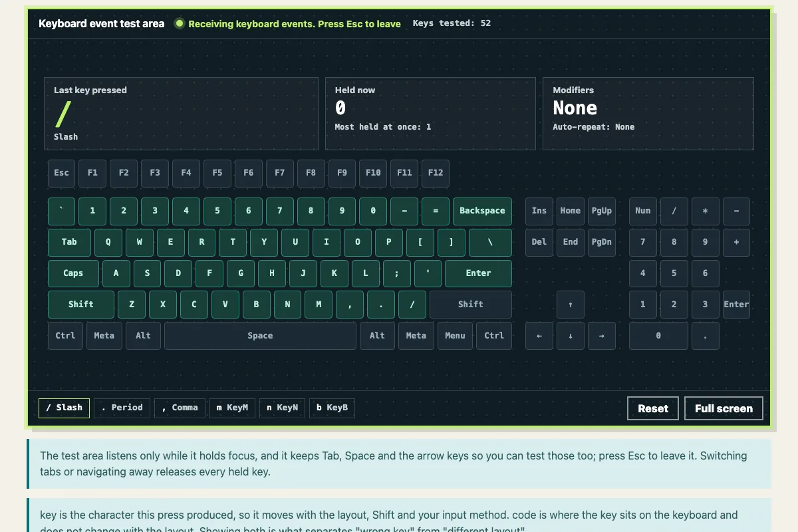Click the left bracket key
The image size is (798, 532).
[x=420, y=242]
